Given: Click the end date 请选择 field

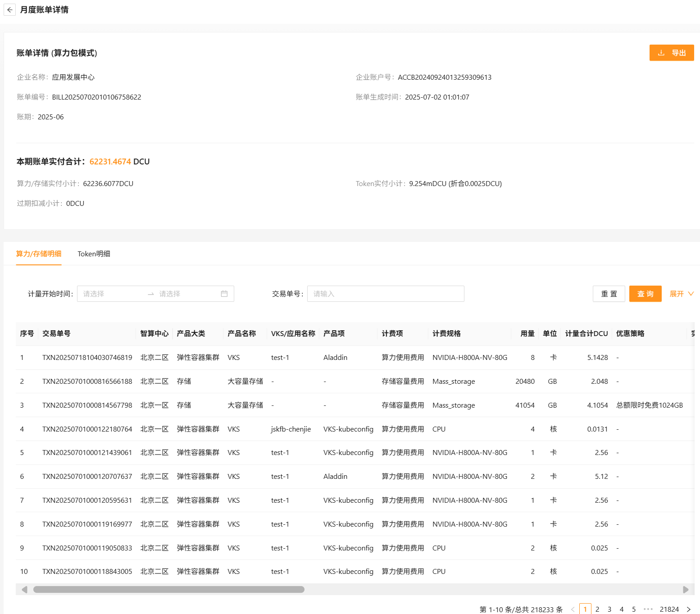Looking at the screenshot, I should (185, 294).
